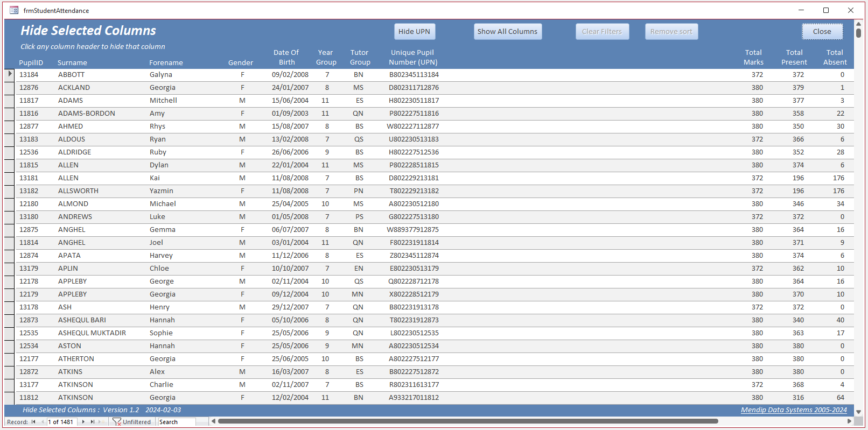The height and width of the screenshot is (430, 868).
Task: Click the Hide UPN button
Action: (x=414, y=32)
